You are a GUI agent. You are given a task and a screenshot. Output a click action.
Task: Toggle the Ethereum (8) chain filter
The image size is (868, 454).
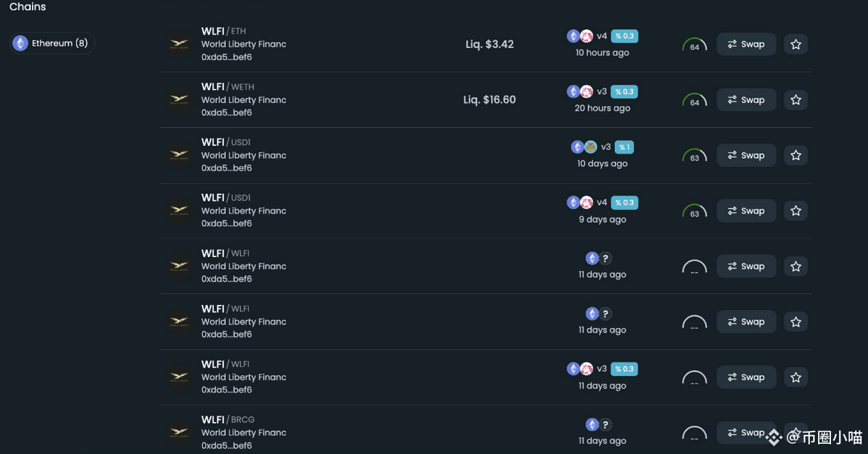coord(52,43)
